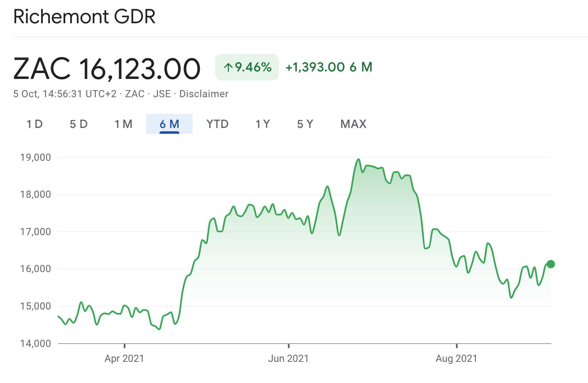Click the 18,000 y-axis label

(x=36, y=194)
